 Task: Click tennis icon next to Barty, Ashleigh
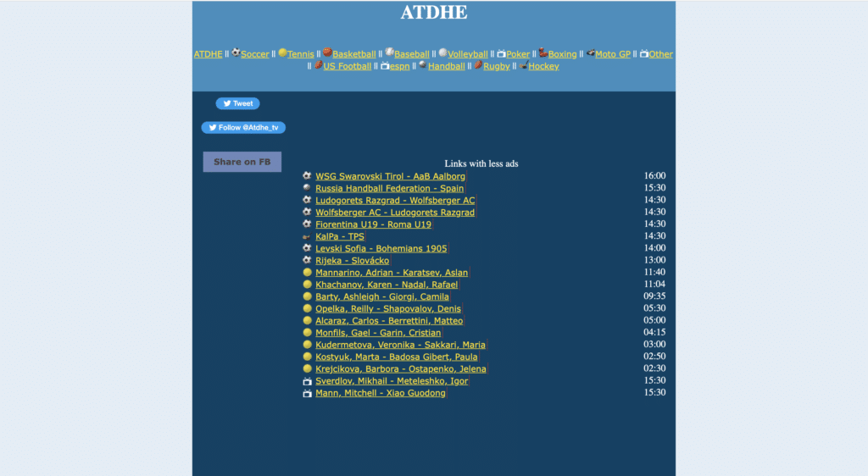[x=307, y=296]
